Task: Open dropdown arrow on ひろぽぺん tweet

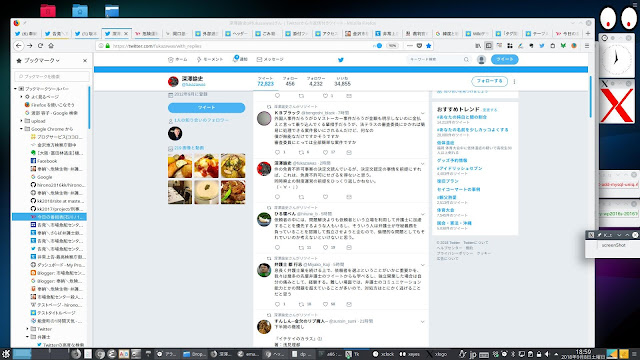Action: point(422,214)
